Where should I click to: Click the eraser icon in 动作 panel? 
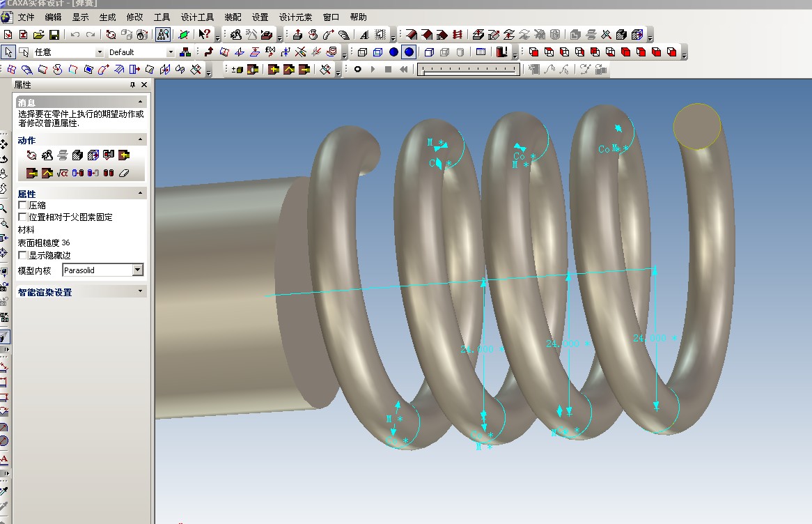(x=124, y=173)
